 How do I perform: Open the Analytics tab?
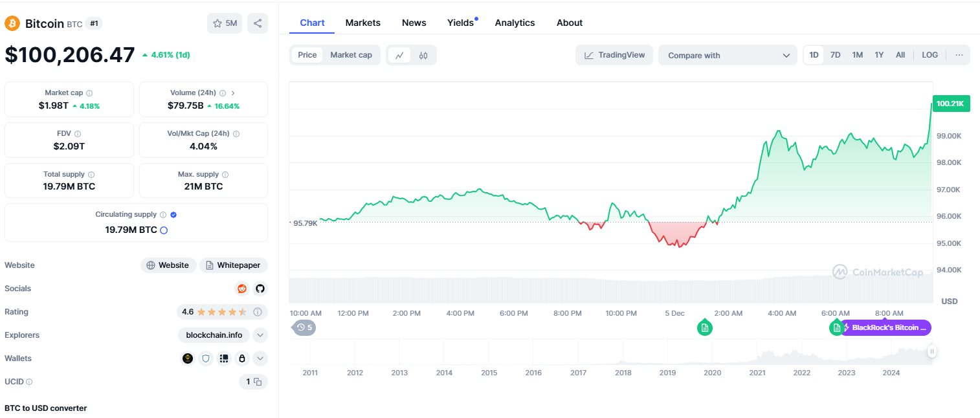[x=515, y=23]
